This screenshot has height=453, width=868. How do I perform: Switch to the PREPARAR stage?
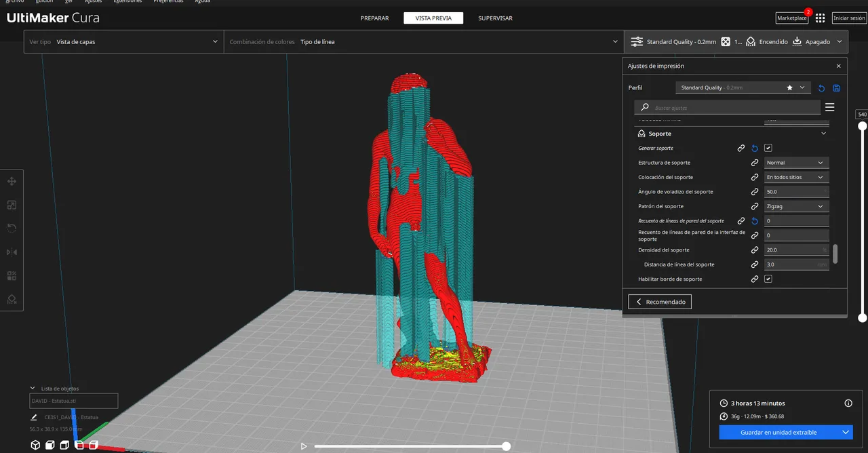[x=374, y=18]
